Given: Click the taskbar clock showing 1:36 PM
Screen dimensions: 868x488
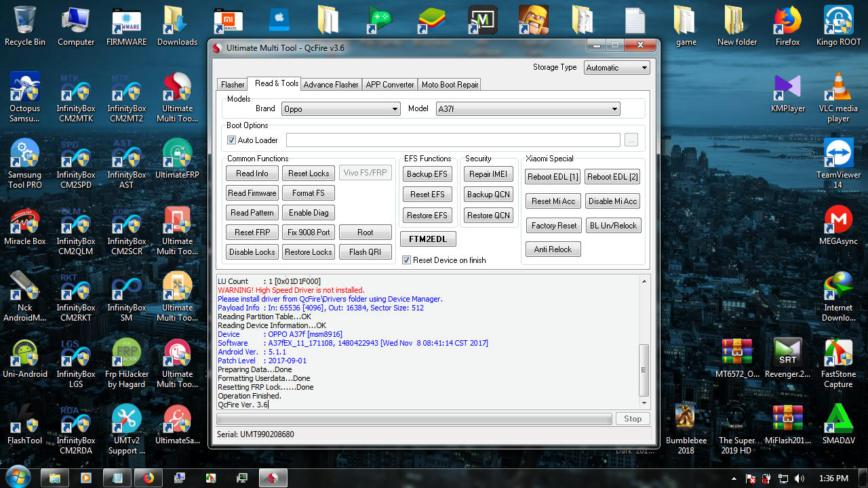Looking at the screenshot, I should point(834,478).
